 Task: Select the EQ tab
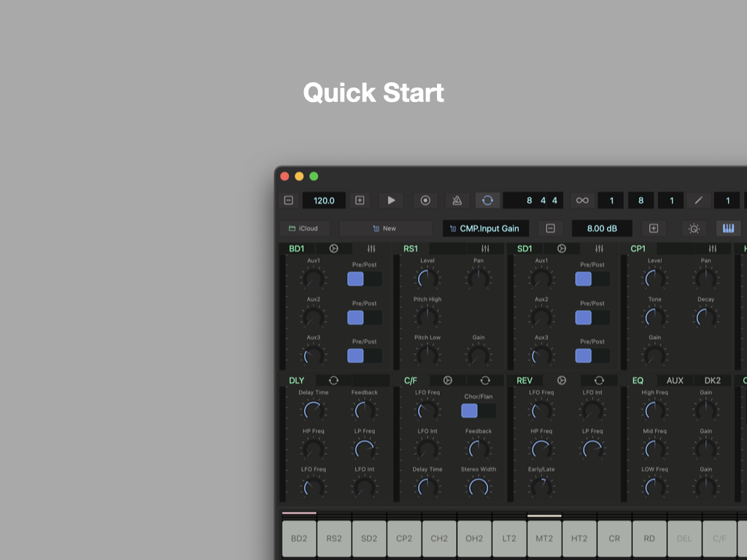[x=638, y=381]
